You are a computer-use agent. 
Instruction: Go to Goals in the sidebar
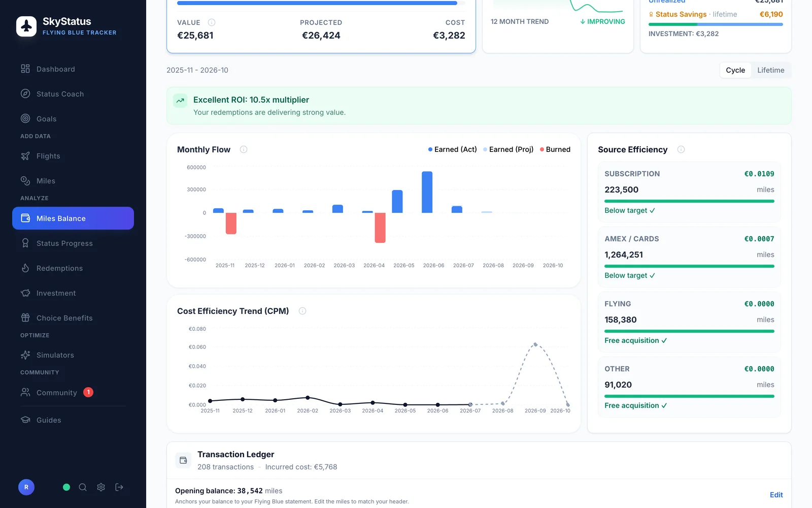[73, 119]
